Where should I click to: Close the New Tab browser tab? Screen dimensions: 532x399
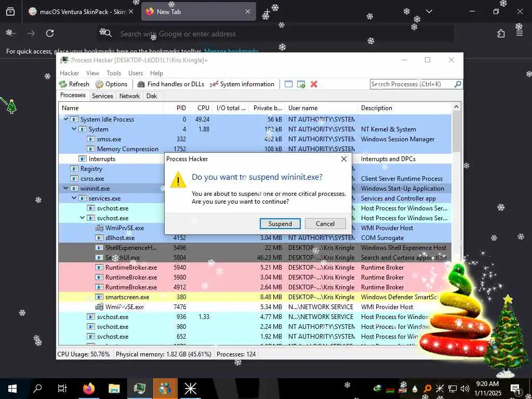click(x=248, y=11)
